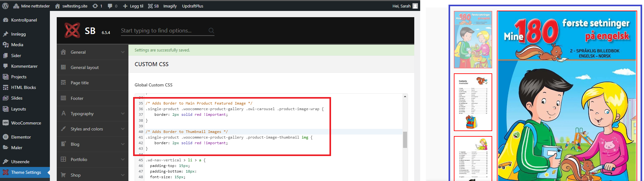Expand the Shop section chevron
Viewport: 644px width, 181px height.
pyautogui.click(x=123, y=175)
